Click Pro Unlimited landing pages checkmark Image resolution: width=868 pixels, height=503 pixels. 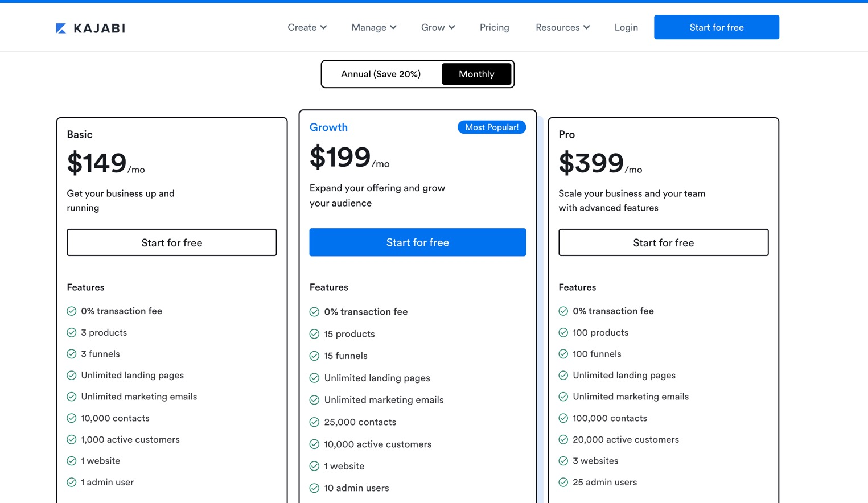click(563, 375)
